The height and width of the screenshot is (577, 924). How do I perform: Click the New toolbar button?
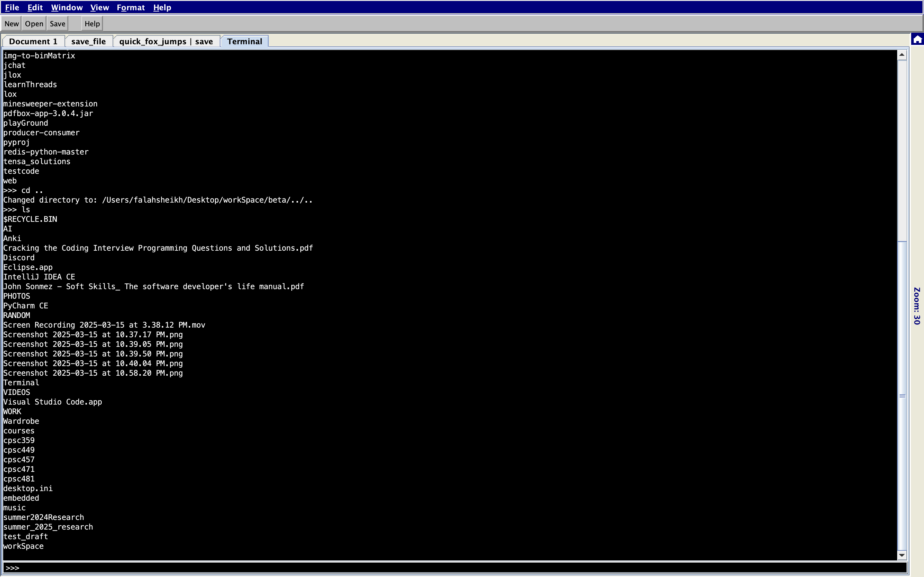tap(12, 23)
